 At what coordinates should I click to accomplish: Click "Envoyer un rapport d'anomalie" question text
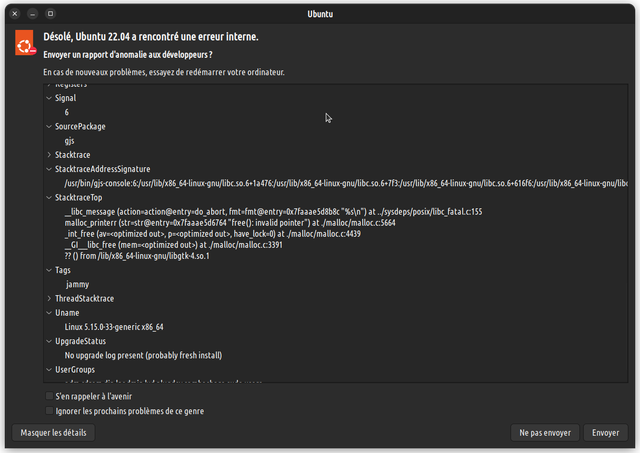coord(128,55)
